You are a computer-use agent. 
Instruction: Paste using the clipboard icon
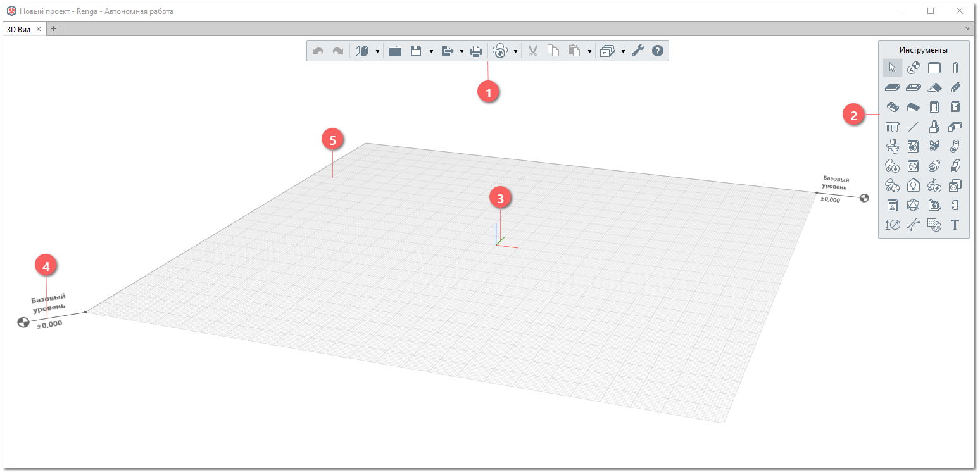coord(574,51)
